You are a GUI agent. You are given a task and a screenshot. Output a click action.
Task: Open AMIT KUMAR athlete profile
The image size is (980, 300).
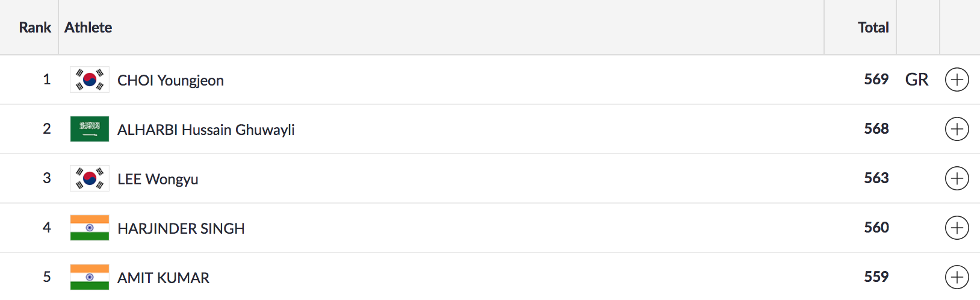[163, 278]
